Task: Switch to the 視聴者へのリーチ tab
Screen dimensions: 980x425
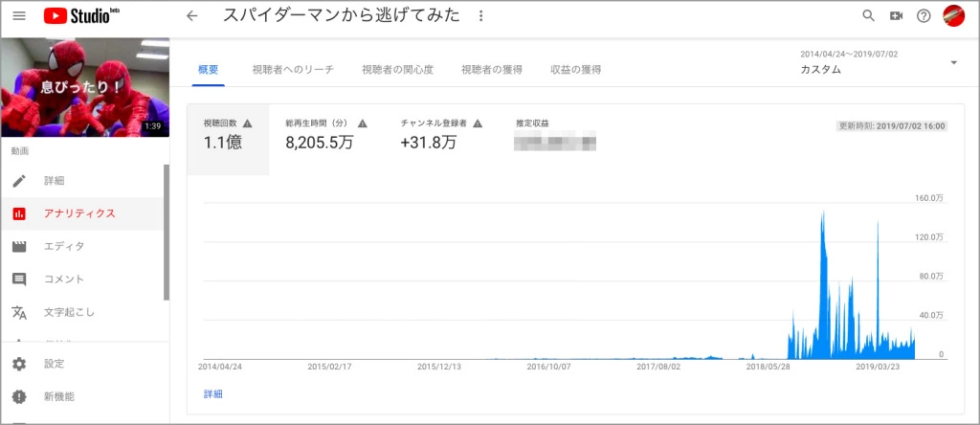Action: (291, 69)
